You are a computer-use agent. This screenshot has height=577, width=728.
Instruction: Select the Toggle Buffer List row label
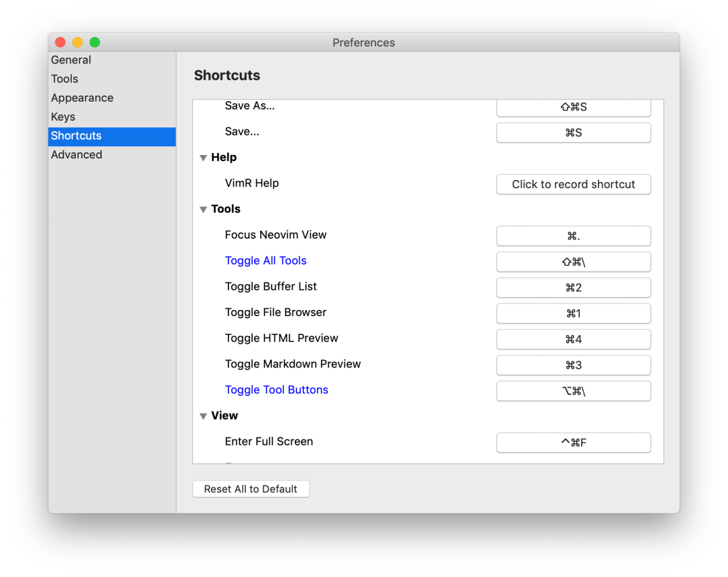[271, 286]
